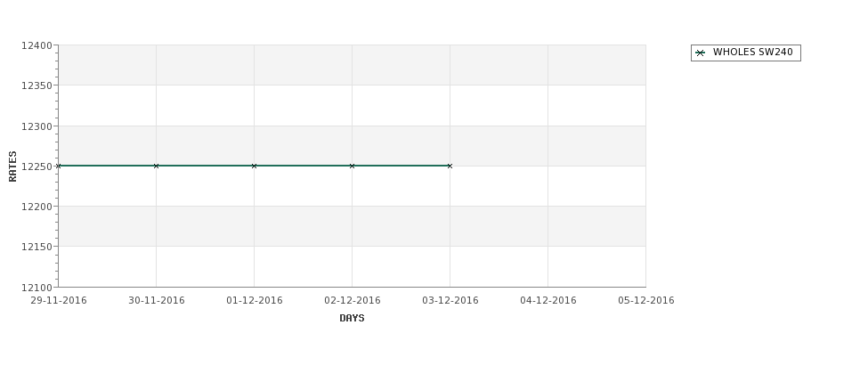Click the 12200 rate axis label
This screenshot has width=868, height=382.
click(37, 207)
